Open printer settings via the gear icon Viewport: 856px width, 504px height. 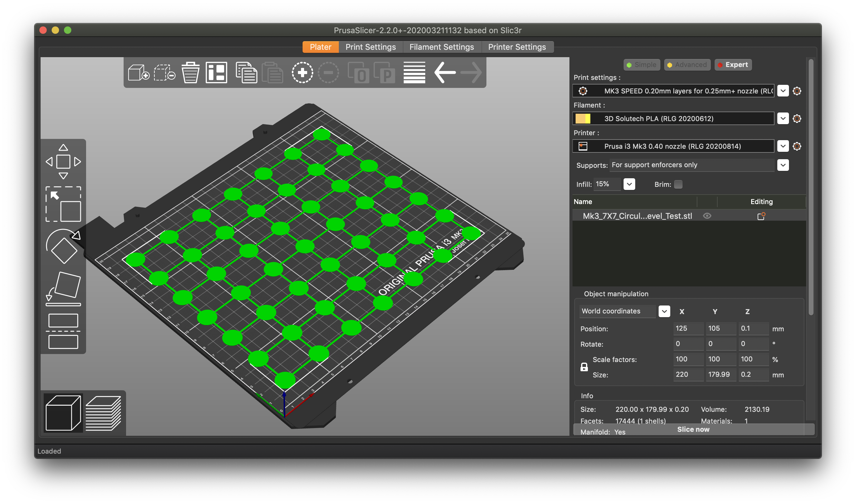point(797,146)
